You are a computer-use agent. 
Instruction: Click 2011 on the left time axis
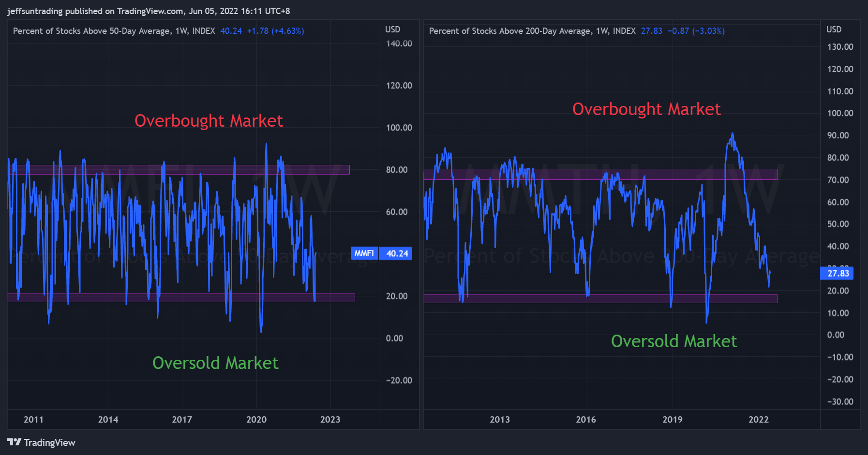[x=33, y=420]
